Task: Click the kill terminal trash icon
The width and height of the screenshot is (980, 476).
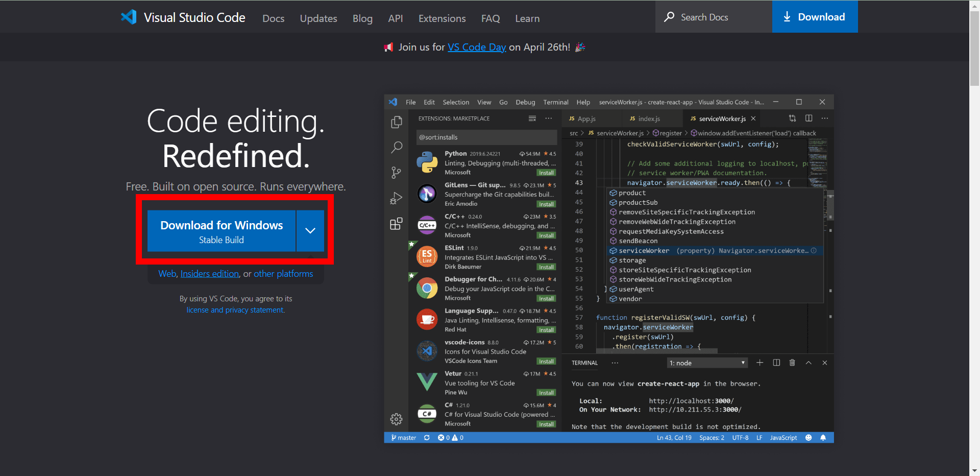Action: (x=792, y=363)
